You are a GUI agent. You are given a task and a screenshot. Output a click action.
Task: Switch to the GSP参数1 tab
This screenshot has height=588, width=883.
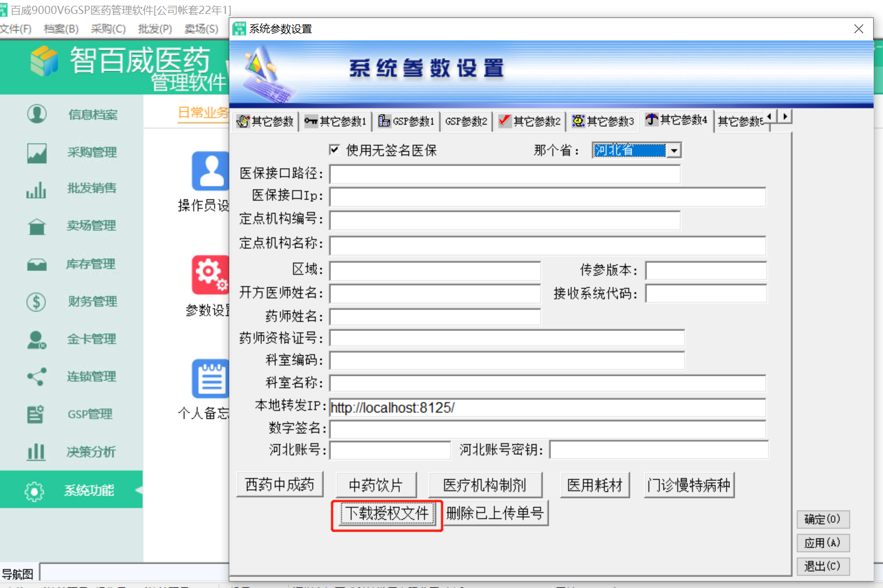406,121
